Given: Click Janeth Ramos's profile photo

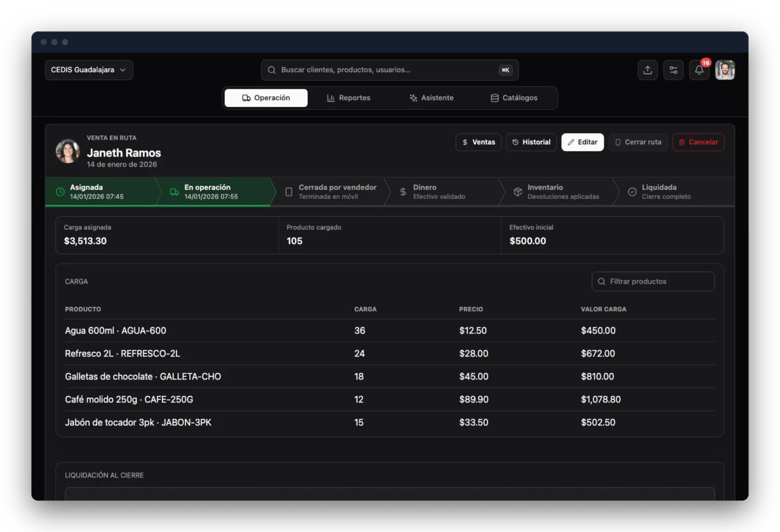Looking at the screenshot, I should tap(68, 151).
